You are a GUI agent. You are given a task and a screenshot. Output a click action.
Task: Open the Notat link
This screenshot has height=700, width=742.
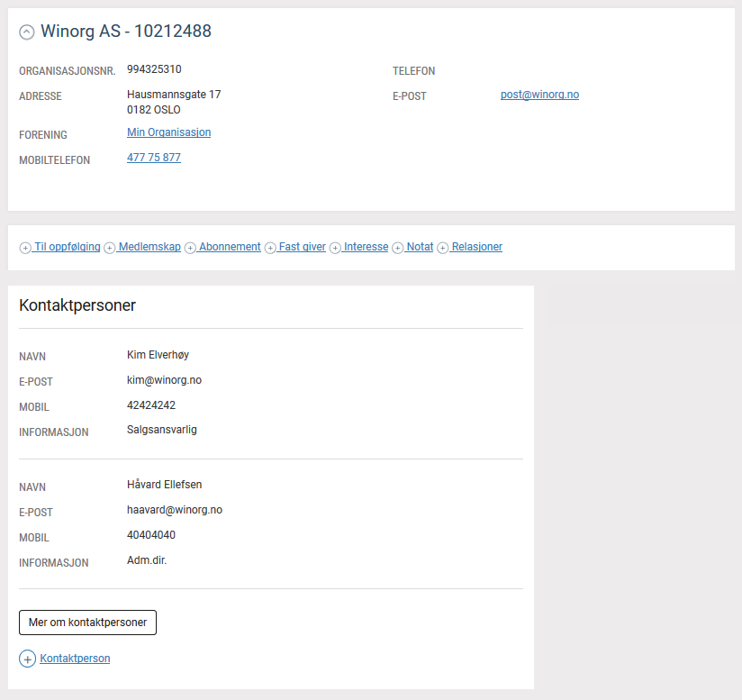420,247
